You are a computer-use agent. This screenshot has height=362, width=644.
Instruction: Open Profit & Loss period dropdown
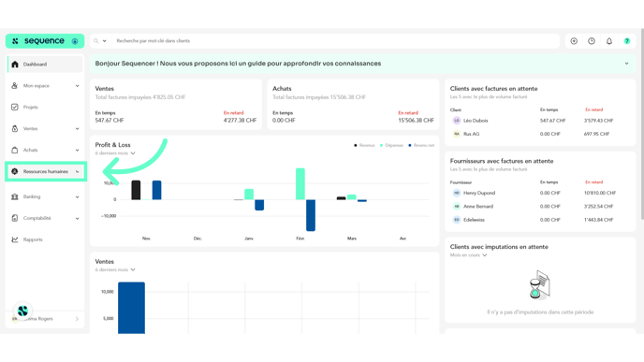pyautogui.click(x=115, y=153)
